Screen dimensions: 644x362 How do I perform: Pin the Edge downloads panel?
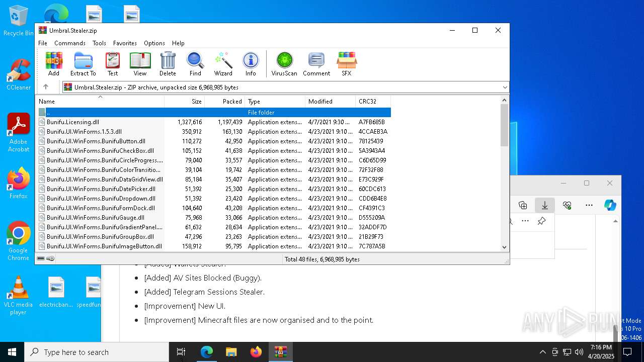coord(542,221)
